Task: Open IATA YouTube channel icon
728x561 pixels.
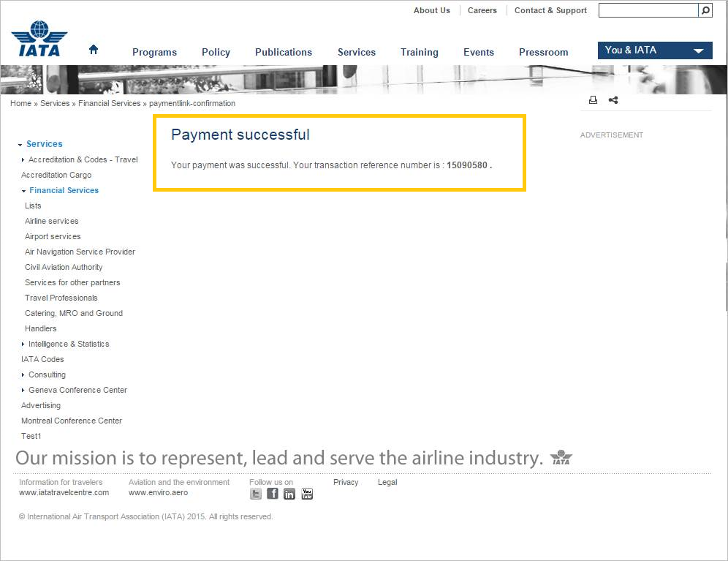Action: point(307,494)
